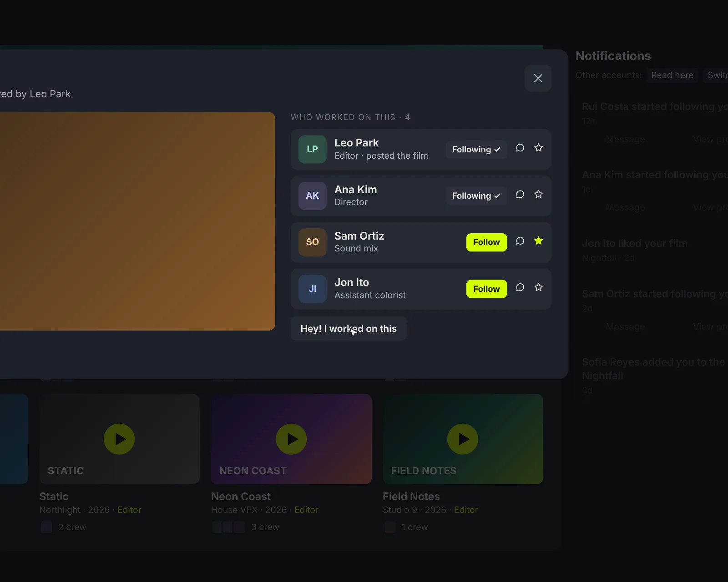The height and width of the screenshot is (582, 728).
Task: Follow Jon Ito
Action: (x=486, y=289)
